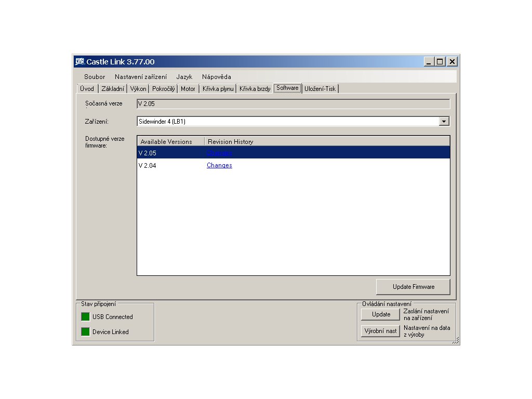Minimize the Castle Link window
The width and height of the screenshot is (532, 399).
pyautogui.click(x=429, y=61)
